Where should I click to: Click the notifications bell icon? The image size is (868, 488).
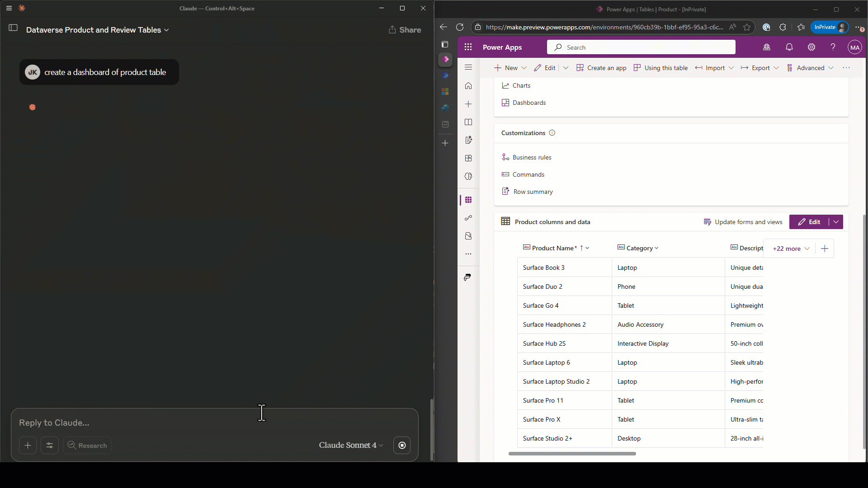click(x=789, y=47)
